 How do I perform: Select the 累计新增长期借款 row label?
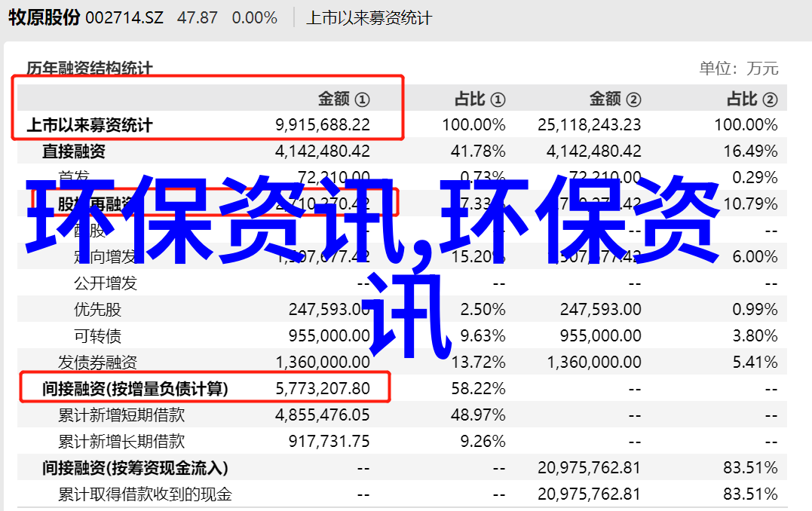coord(121,442)
